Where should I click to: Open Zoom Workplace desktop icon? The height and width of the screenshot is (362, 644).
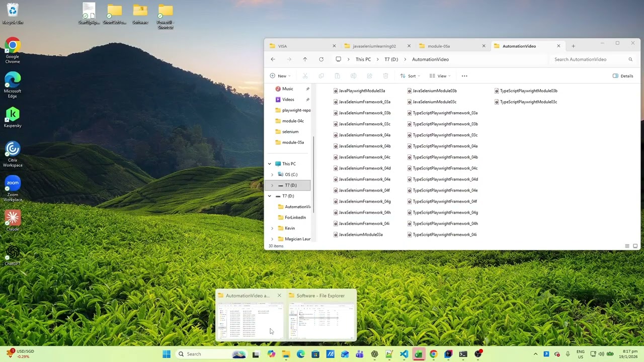coord(13,189)
